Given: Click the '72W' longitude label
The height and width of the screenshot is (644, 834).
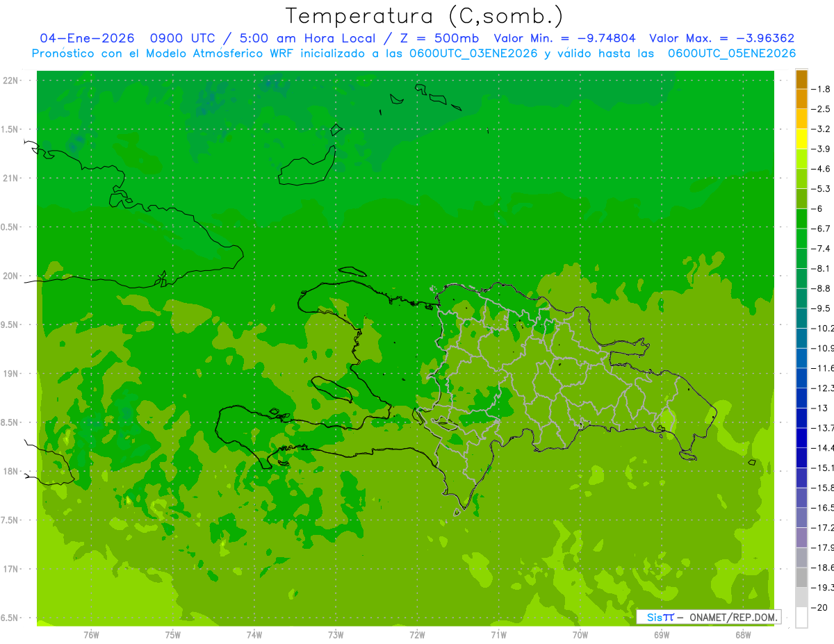Looking at the screenshot, I should (x=418, y=634).
